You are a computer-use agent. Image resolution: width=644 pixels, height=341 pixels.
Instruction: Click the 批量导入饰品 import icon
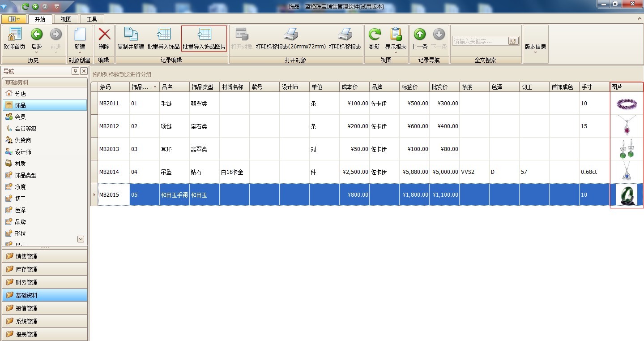click(163, 35)
